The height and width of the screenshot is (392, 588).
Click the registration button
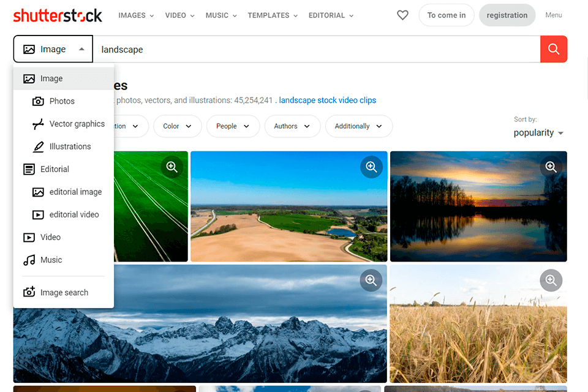coord(507,15)
